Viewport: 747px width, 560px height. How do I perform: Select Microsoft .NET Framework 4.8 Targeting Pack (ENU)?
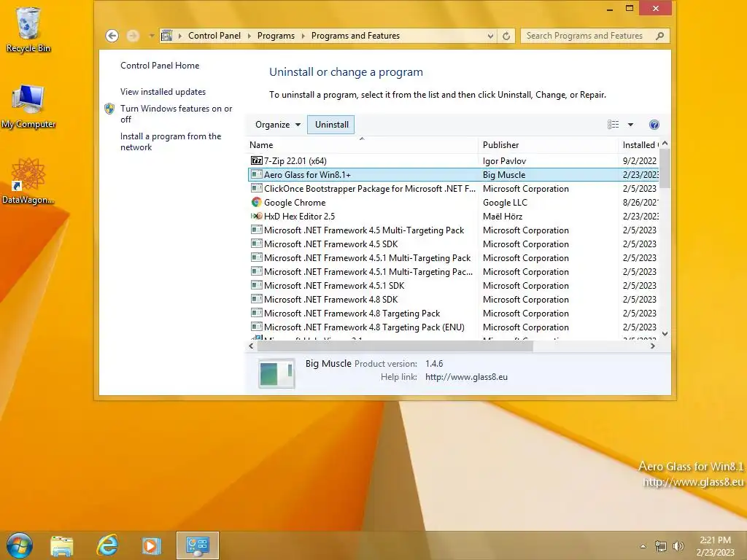point(454,327)
